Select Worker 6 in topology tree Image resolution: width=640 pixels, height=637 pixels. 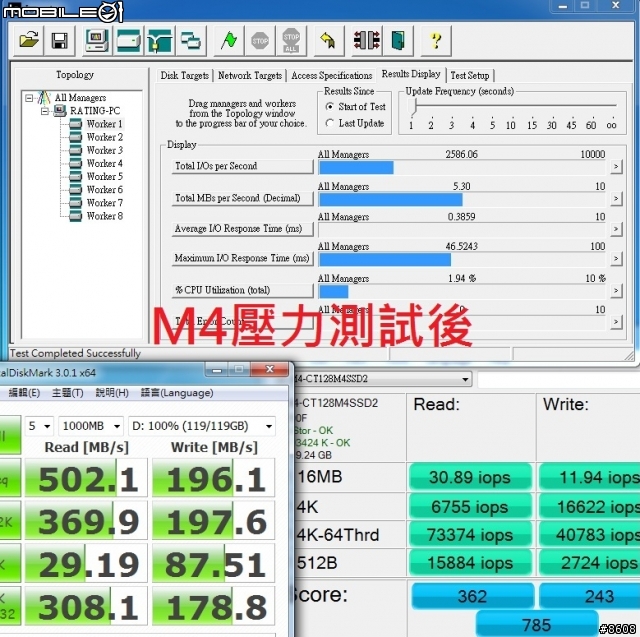(104, 190)
